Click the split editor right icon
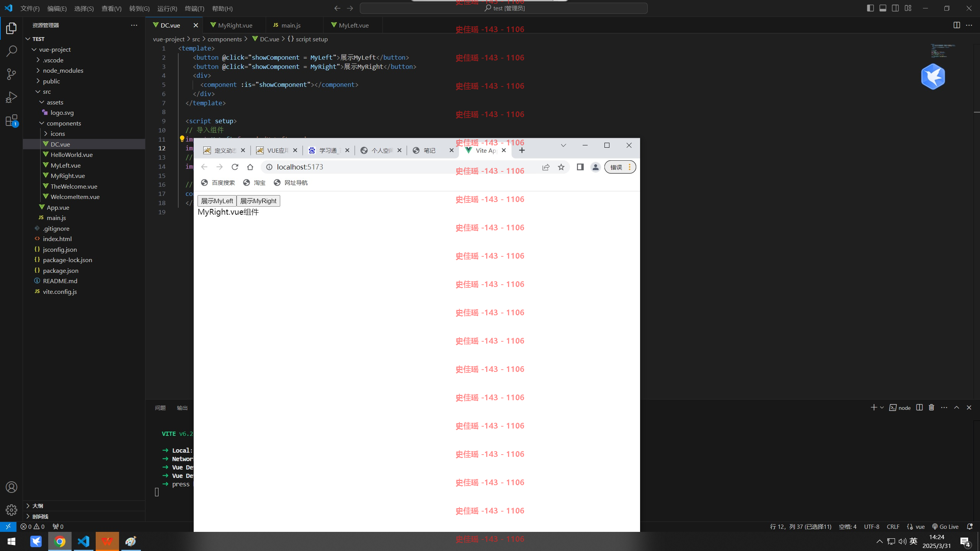 (x=957, y=25)
